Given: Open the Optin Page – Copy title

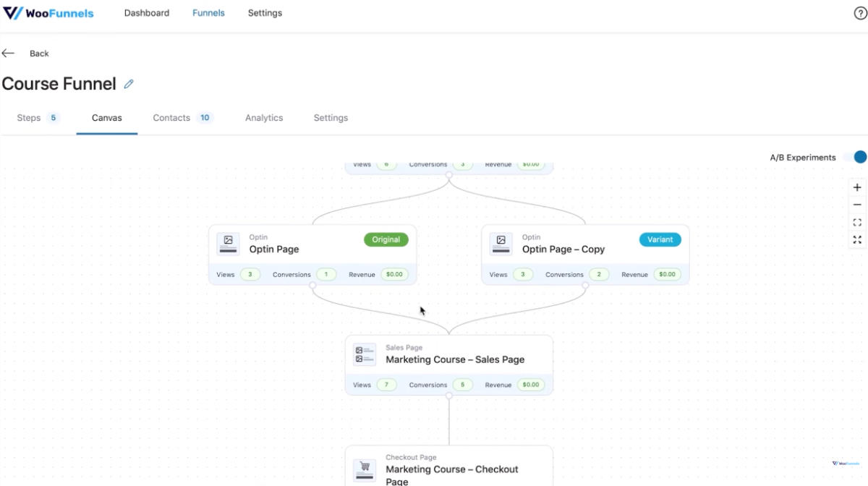Looking at the screenshot, I should coord(563,250).
